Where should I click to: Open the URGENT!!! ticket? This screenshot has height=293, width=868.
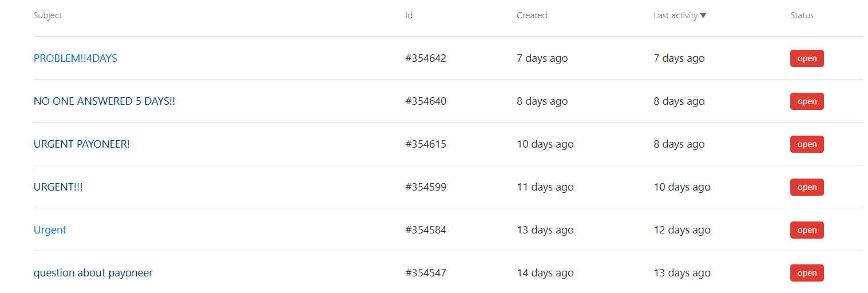point(58,187)
